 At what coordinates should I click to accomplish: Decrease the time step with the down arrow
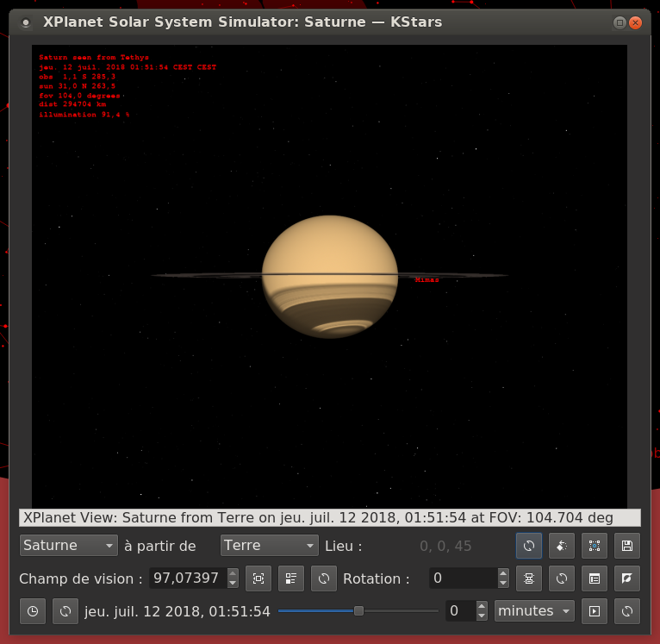click(482, 616)
